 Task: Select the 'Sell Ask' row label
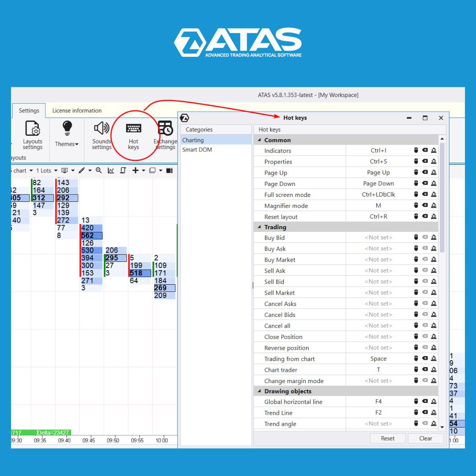pos(275,271)
